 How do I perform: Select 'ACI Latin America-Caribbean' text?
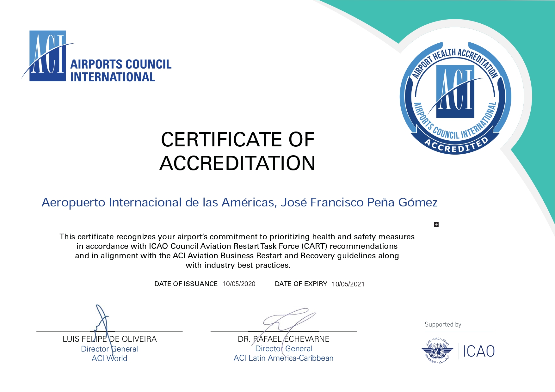[284, 358]
